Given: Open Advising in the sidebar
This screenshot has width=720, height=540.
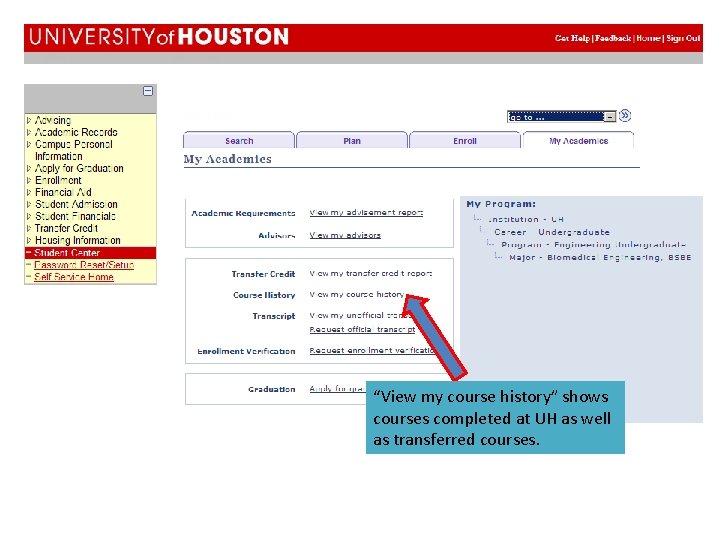Looking at the screenshot, I should pos(53,120).
